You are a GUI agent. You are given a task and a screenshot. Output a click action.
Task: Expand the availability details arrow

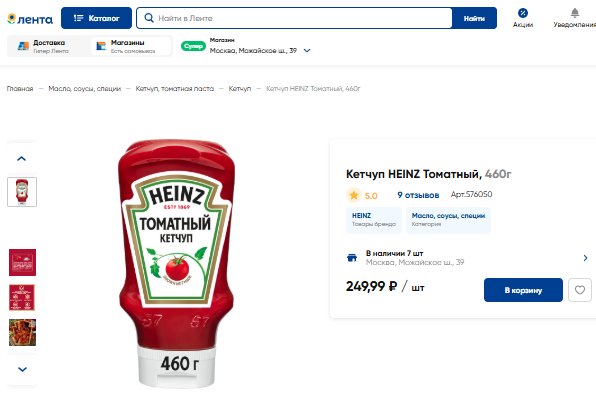pos(585,258)
